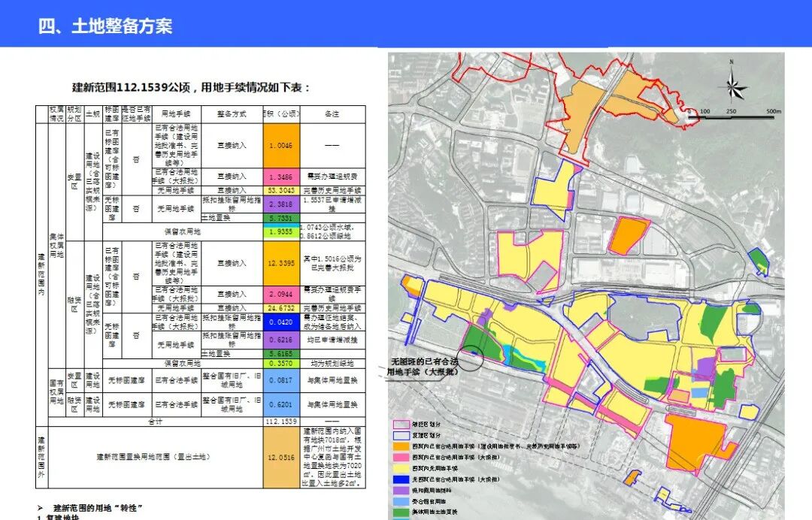Click the purple 现状留用地指标 legend swatch
Viewport: 812px width, 520px height.
pos(401,489)
